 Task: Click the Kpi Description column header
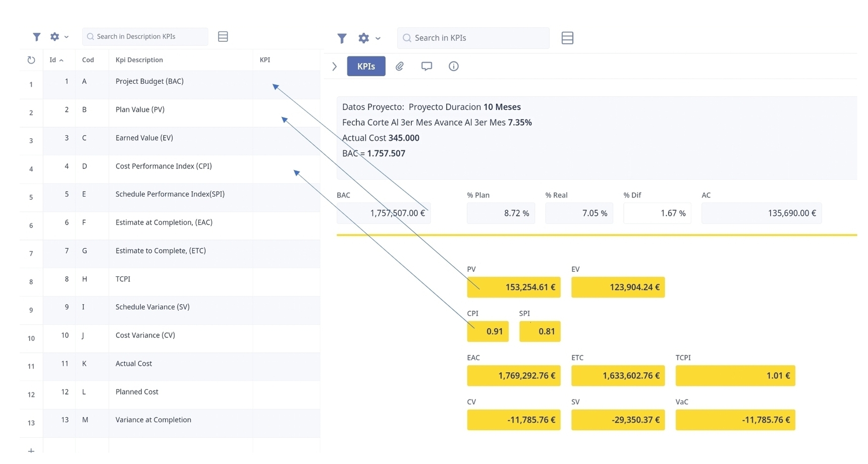(x=139, y=60)
